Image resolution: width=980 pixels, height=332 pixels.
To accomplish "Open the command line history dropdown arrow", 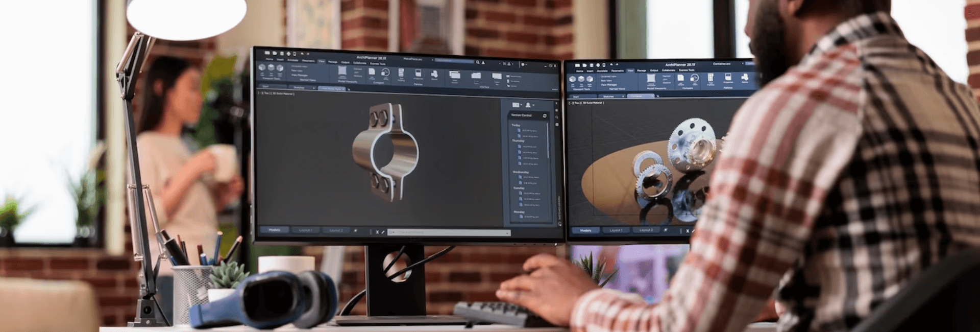I will click(508, 233).
